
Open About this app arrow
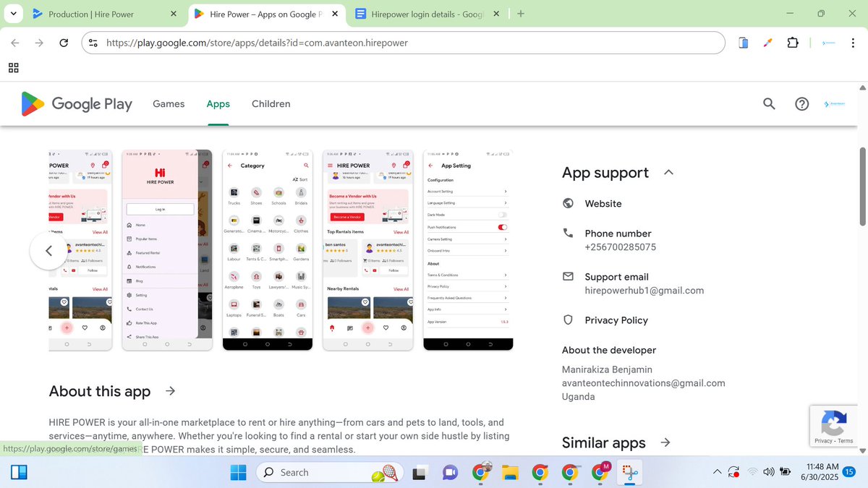(170, 391)
